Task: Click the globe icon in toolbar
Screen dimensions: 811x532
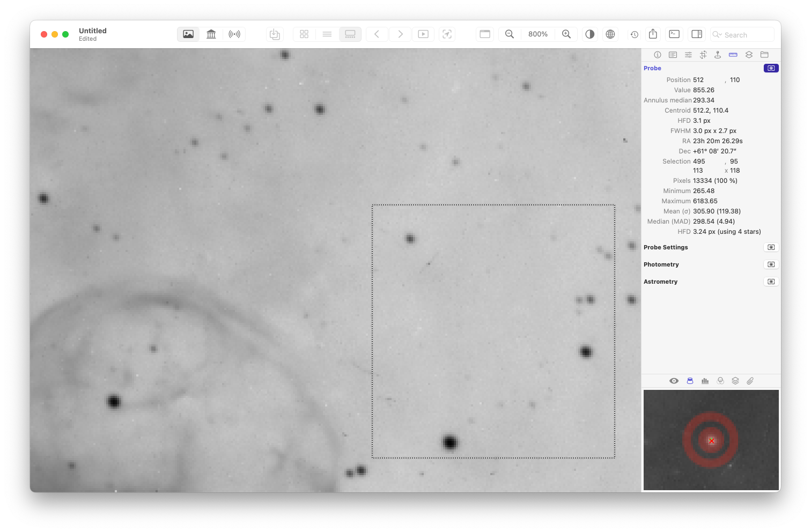Action: pyautogui.click(x=610, y=34)
